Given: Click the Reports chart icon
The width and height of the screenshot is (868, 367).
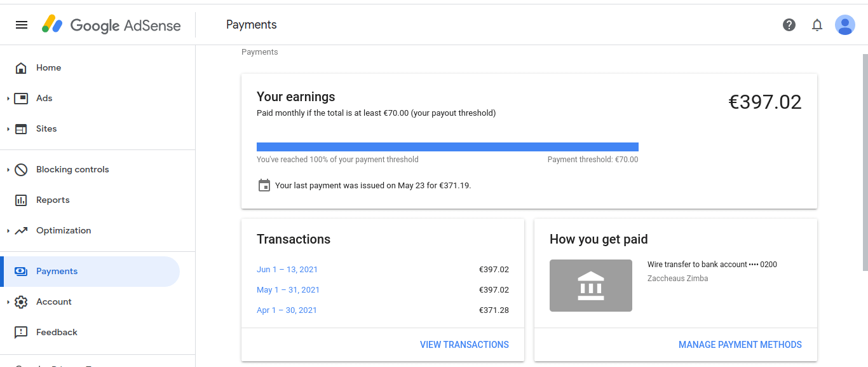Looking at the screenshot, I should coord(21,200).
